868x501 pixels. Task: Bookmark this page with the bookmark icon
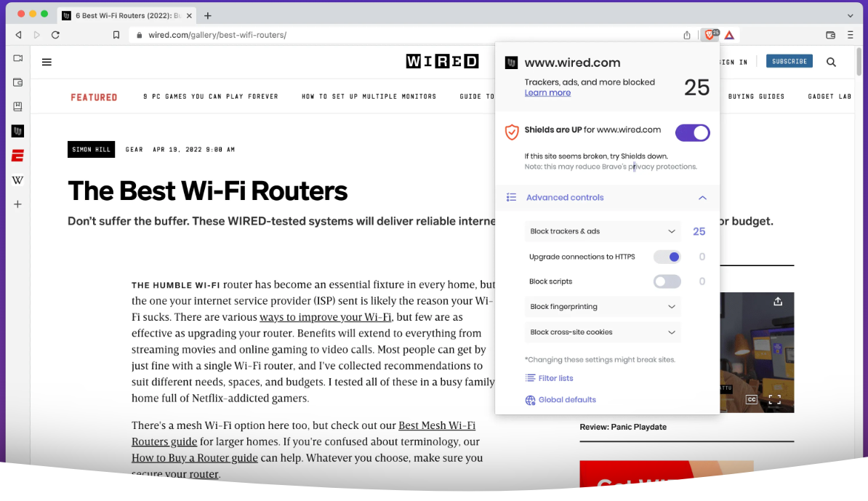(116, 35)
